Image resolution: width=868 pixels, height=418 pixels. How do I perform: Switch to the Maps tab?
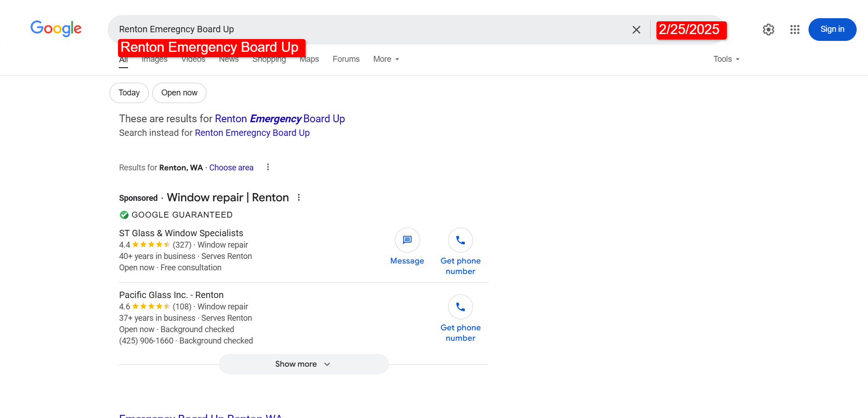tap(309, 59)
